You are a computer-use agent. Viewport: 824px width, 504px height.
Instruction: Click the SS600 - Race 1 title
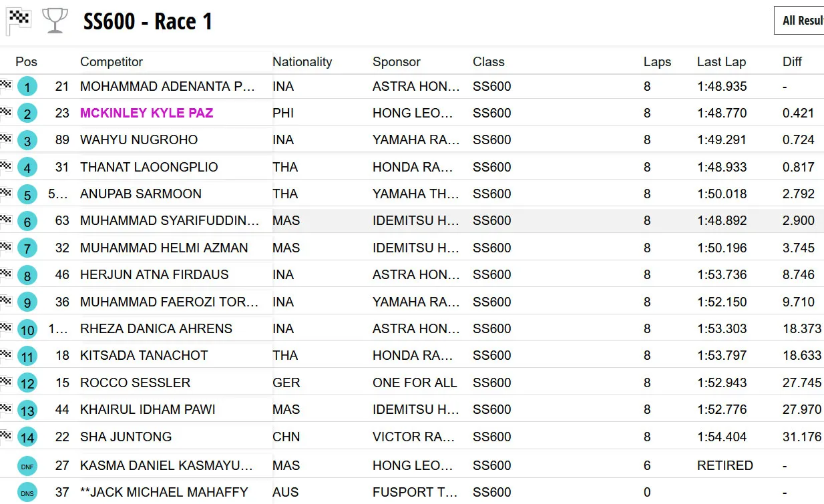point(148,21)
